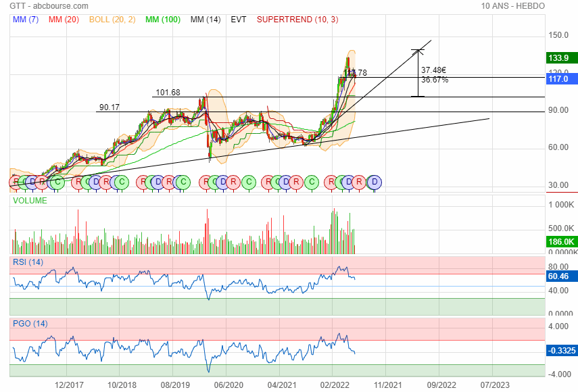The image size is (578, 392).
Task: Click the 10/2018 date axis label
Action: click(122, 385)
